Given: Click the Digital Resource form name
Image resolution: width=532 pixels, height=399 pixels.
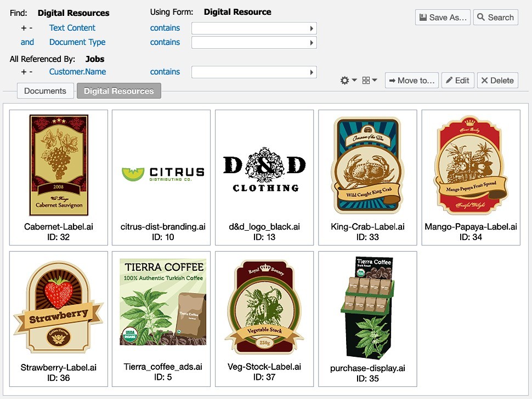Looking at the screenshot, I should [237, 12].
